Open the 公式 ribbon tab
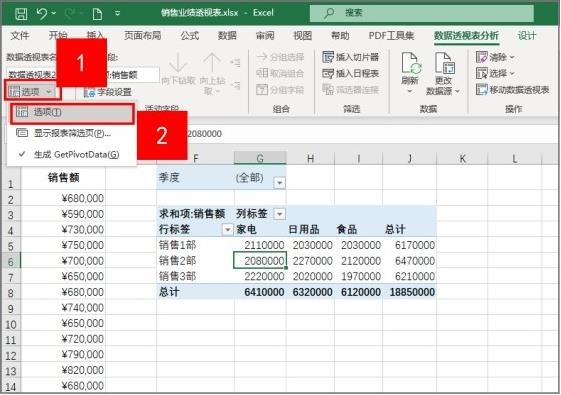The image size is (561, 395). point(190,35)
